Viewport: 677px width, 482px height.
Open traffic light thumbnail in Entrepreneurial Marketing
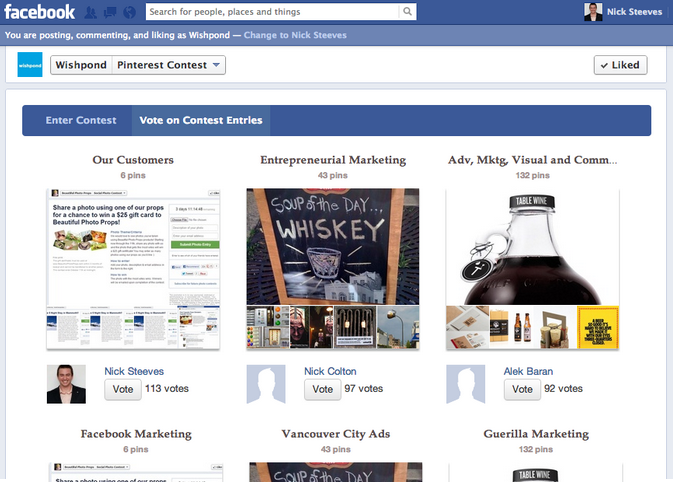(x=268, y=327)
